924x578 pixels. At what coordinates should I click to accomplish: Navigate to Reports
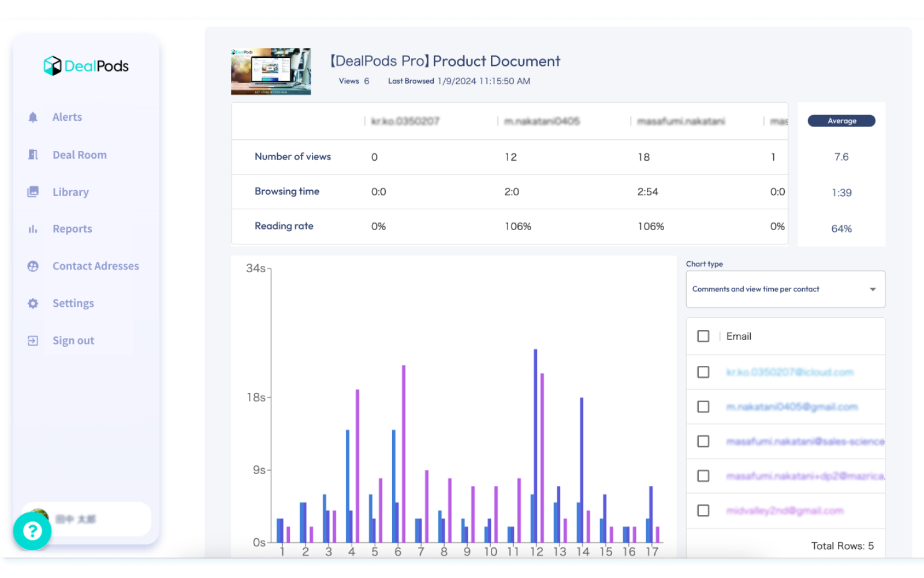point(72,229)
